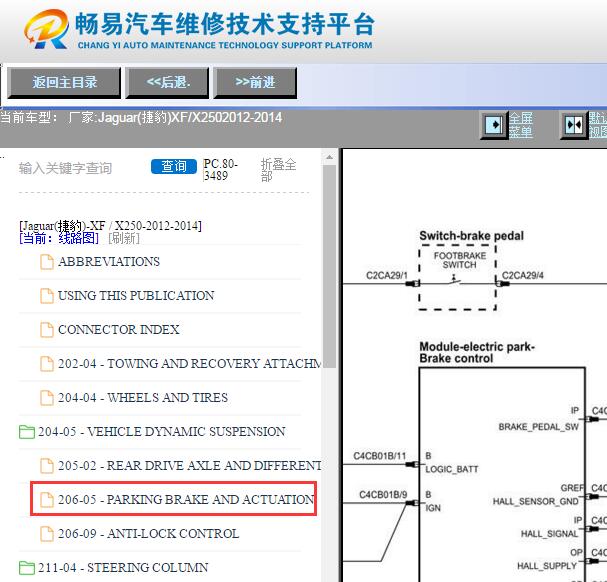This screenshot has height=582, width=607.
Task: Click HALL_SUPPLY pin label
Action: coord(547,566)
